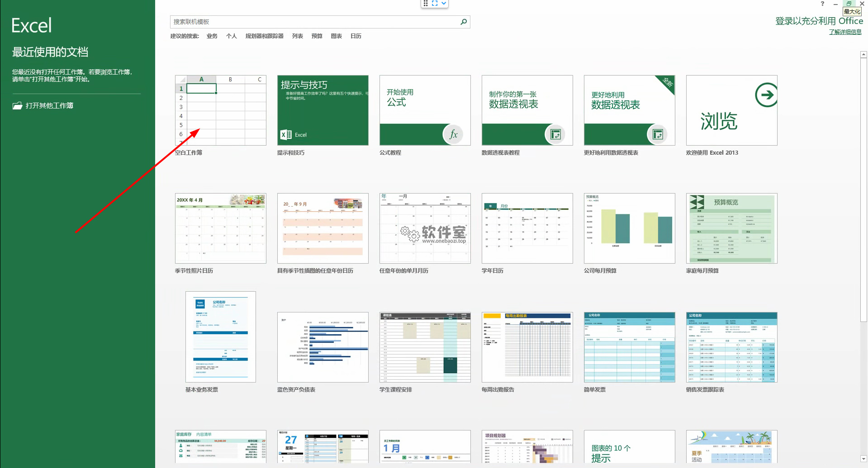
Task: Open the 简单发票 template
Action: pyautogui.click(x=630, y=347)
